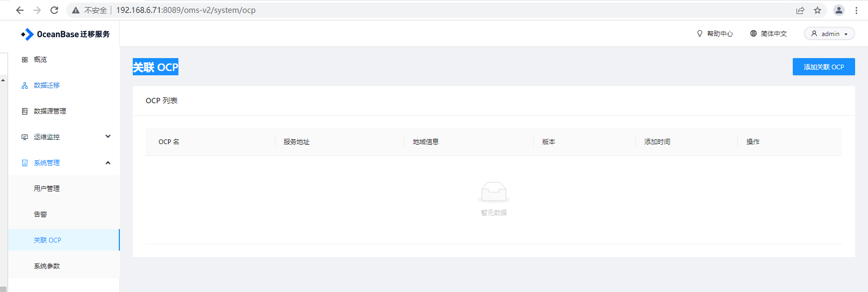868x292 pixels.
Task: Click the data migration icon in sidebar
Action: [x=25, y=86]
